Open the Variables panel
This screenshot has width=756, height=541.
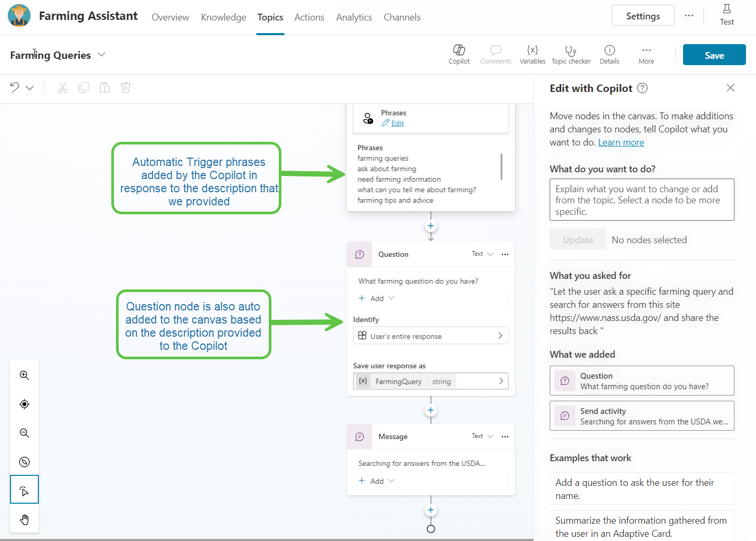tap(532, 54)
